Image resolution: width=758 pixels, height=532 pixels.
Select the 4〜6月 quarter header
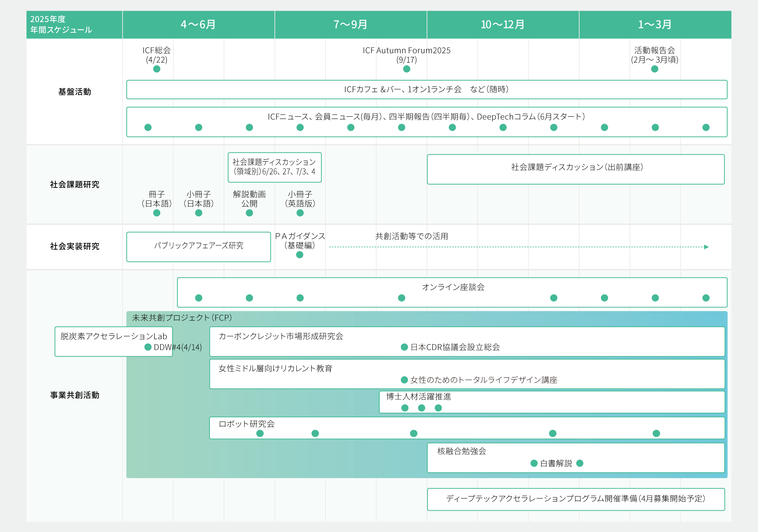coord(198,25)
